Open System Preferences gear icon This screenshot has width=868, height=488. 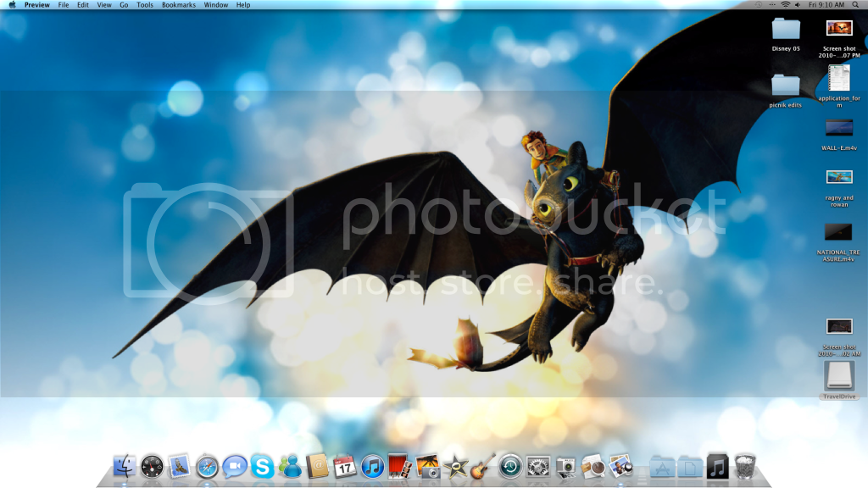pos(537,466)
